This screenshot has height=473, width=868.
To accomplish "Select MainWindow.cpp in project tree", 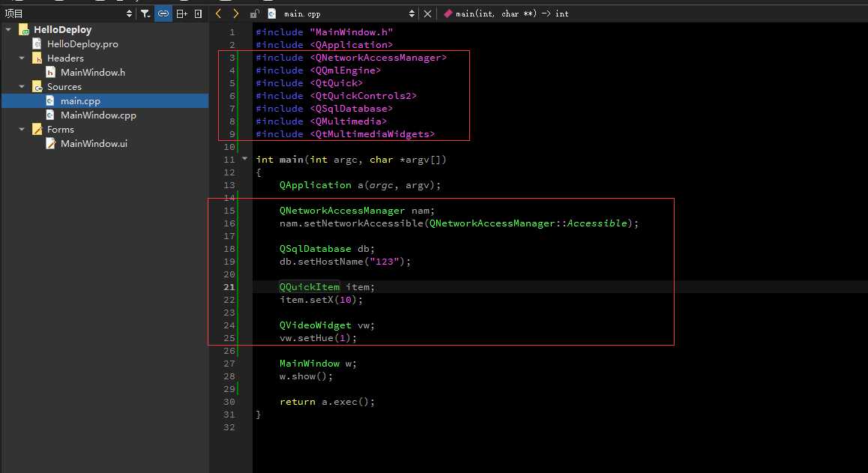I will tap(98, 115).
